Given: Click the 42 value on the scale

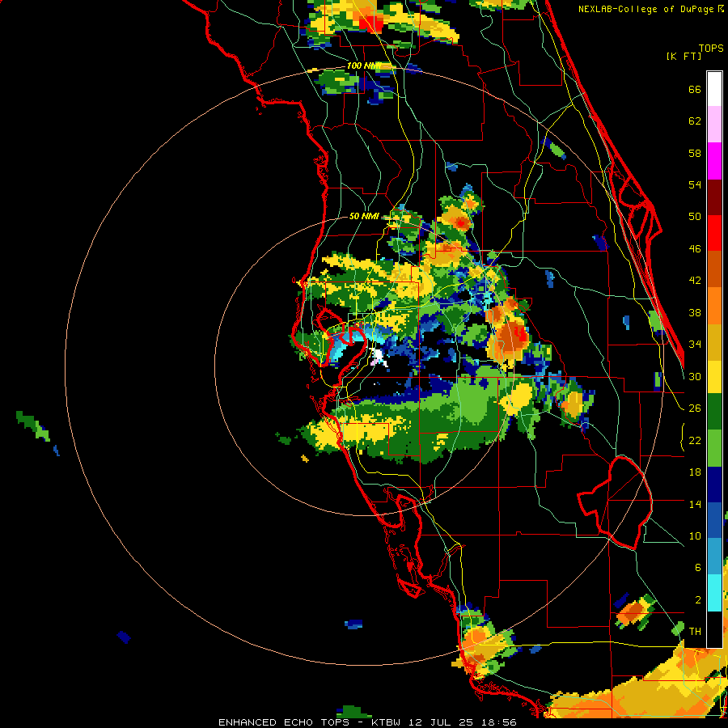Looking at the screenshot, I should click(x=695, y=281).
